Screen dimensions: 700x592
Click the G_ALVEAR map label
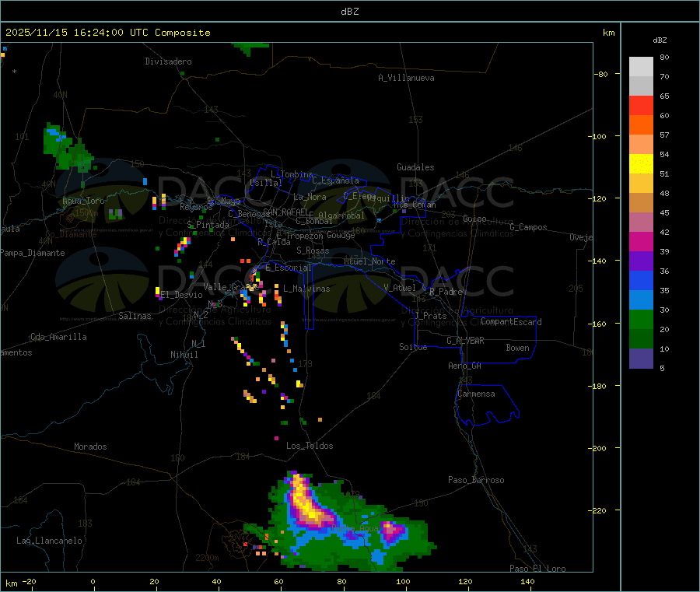(465, 341)
